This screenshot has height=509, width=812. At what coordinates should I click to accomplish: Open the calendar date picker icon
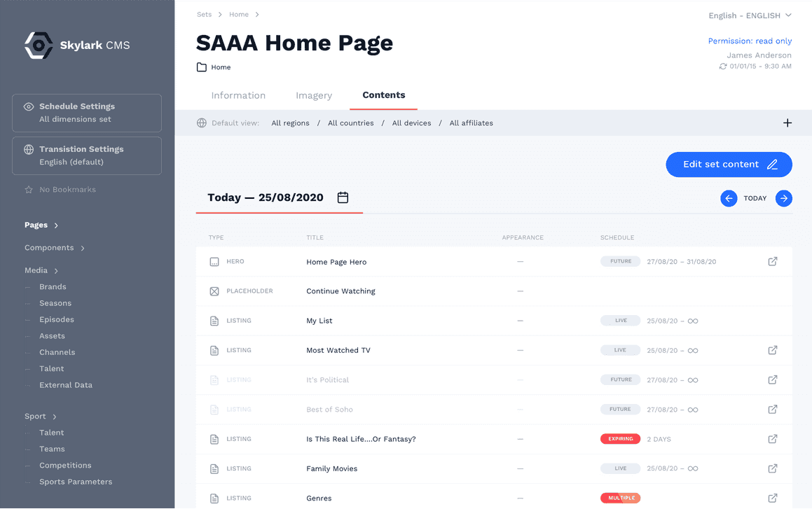click(x=343, y=197)
